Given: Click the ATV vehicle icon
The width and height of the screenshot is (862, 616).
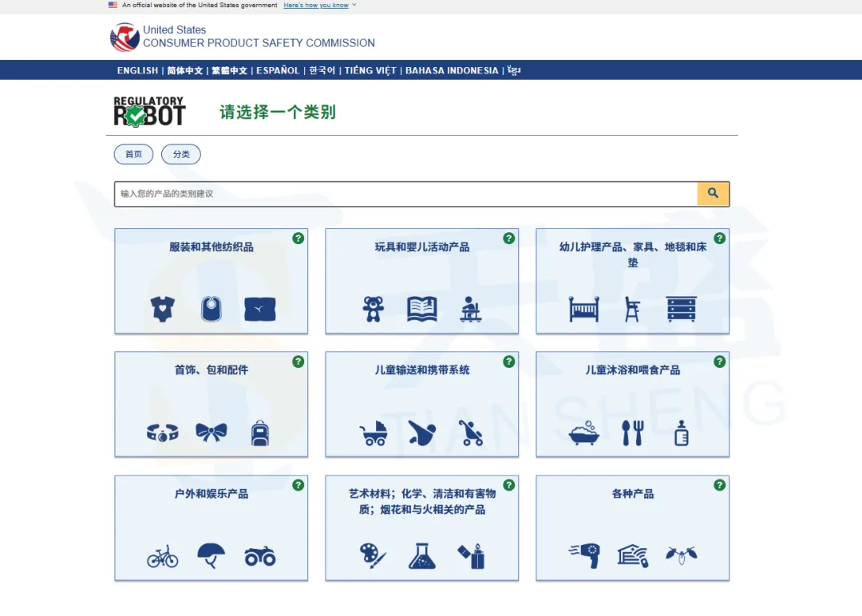Looking at the screenshot, I should click(x=260, y=556).
